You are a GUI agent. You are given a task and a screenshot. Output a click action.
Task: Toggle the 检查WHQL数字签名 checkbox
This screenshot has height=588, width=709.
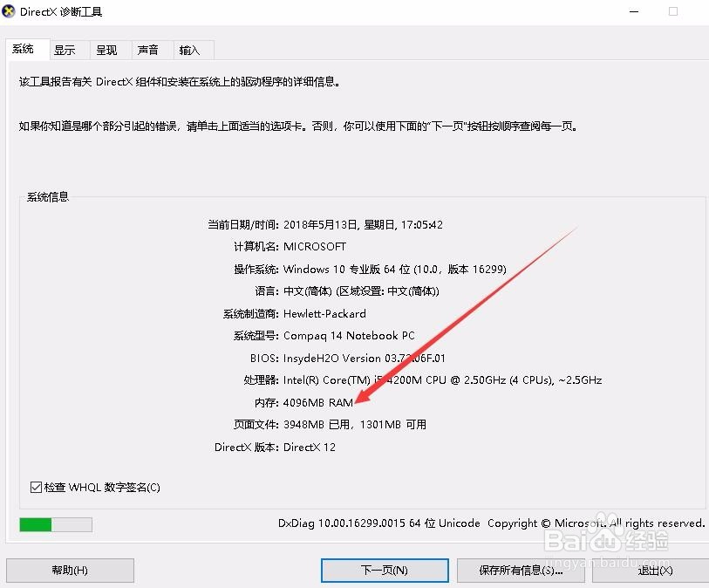coord(36,487)
